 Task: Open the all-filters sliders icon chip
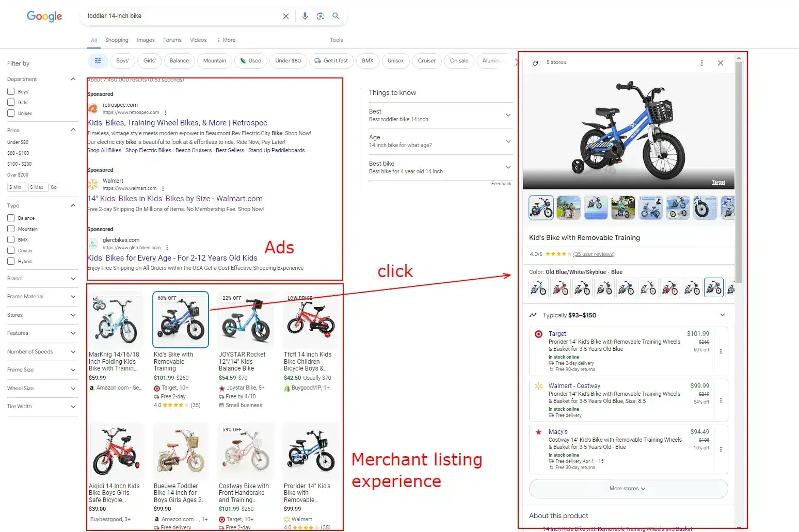tap(97, 60)
